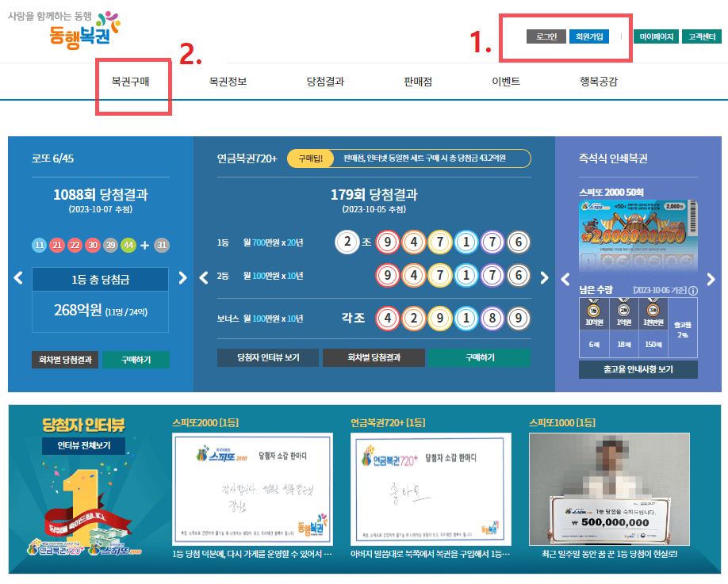
Task: Click bonus lotto ball number 31
Action: pos(162,245)
